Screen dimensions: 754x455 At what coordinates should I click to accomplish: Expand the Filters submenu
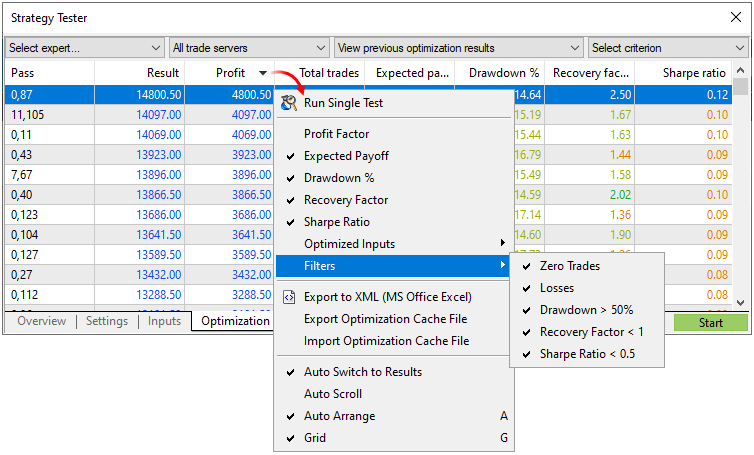(393, 266)
